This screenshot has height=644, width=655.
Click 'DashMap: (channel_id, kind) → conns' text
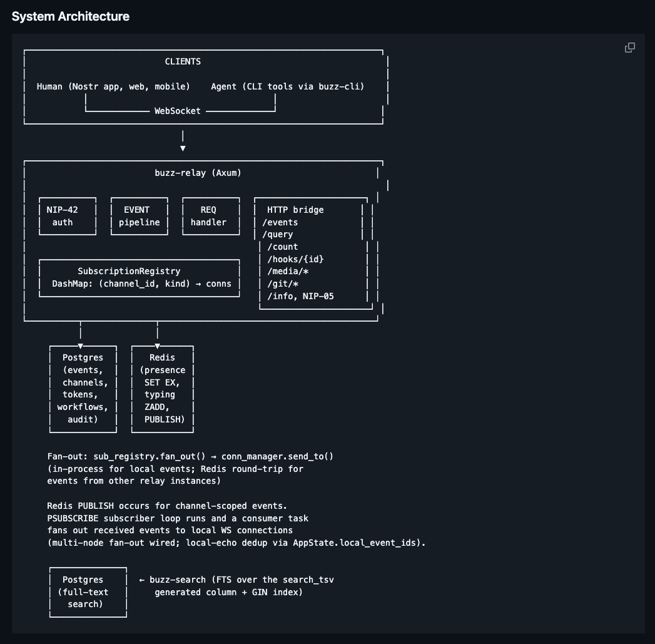[x=141, y=284]
